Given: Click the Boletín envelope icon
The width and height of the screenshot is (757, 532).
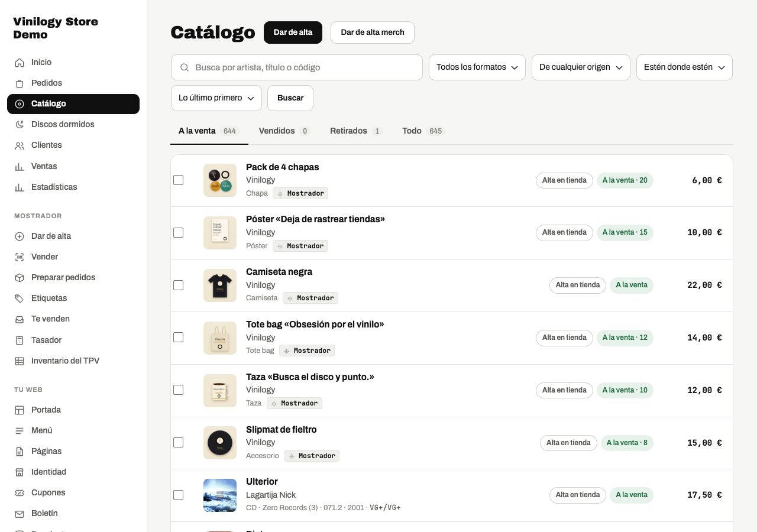Looking at the screenshot, I should click(20, 514).
